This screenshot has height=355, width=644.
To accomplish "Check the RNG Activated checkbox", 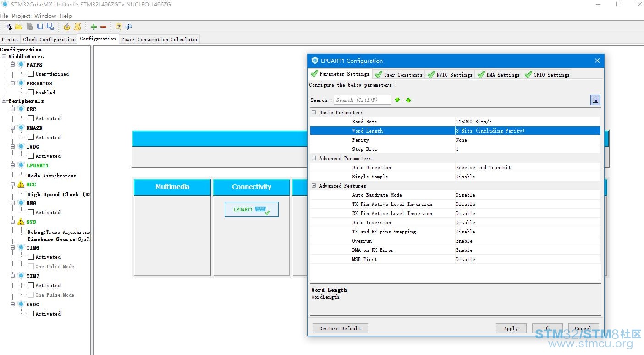I will [31, 212].
